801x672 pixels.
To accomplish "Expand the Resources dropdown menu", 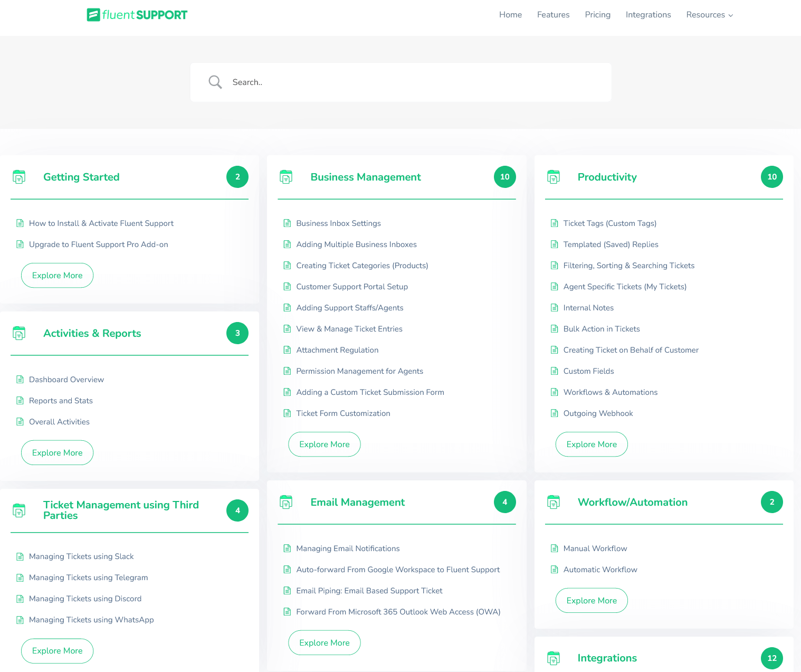I will click(x=709, y=15).
